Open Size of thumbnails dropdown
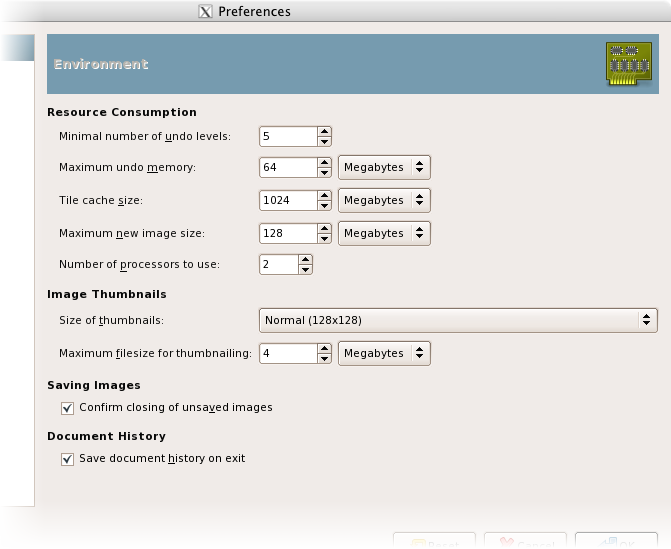The width and height of the screenshot is (671, 549). point(458,320)
